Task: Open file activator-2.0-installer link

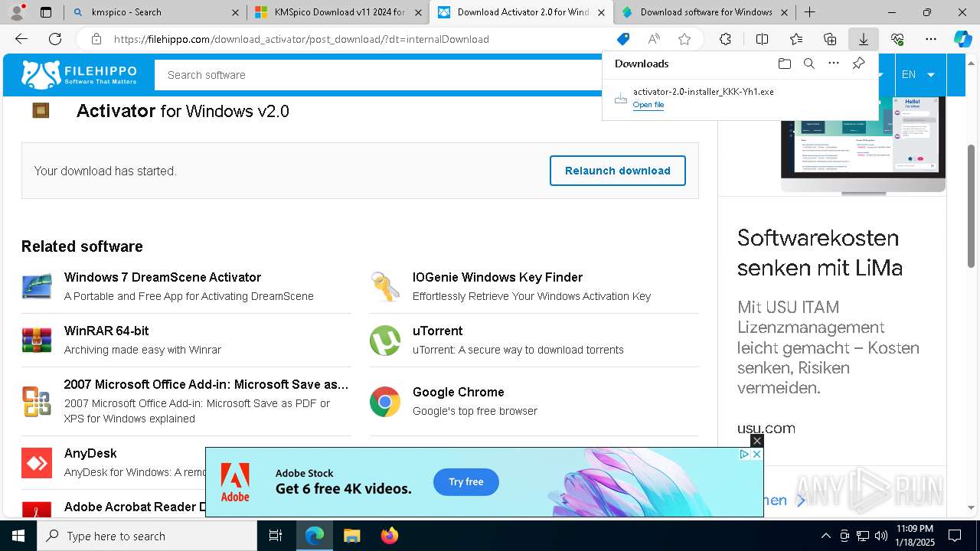Action: click(x=648, y=105)
